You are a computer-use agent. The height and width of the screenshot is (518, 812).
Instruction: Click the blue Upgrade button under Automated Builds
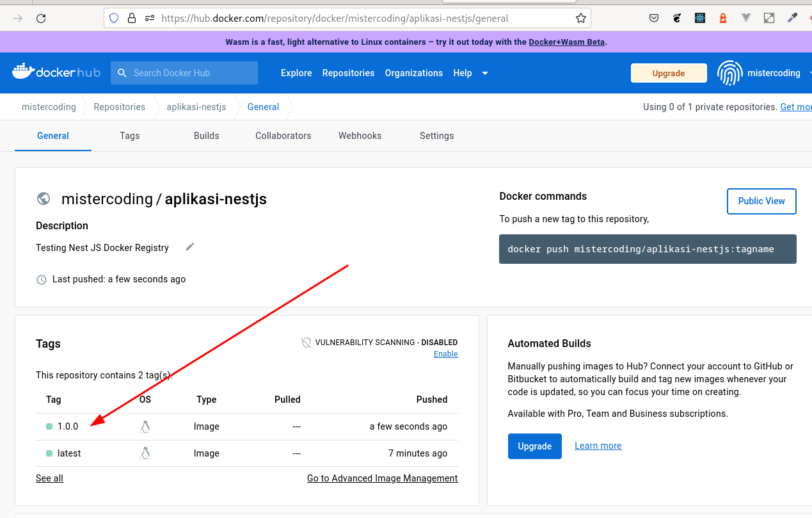click(x=535, y=446)
